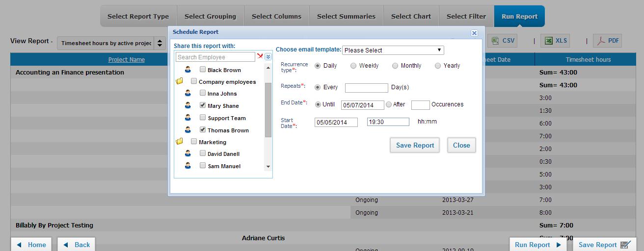This screenshot has height=251, width=644.
Task: Select the Until end date radio button
Action: [x=318, y=104]
